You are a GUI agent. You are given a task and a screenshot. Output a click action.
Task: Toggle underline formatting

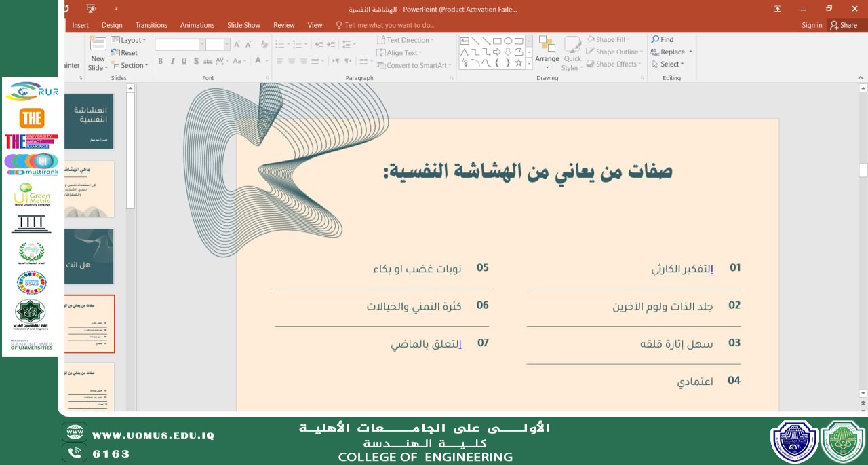click(184, 61)
